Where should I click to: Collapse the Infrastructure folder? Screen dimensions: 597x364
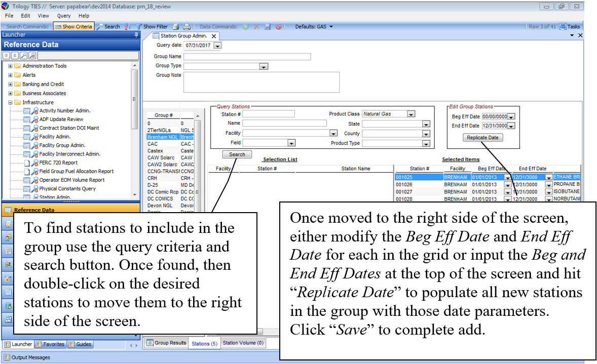point(10,102)
